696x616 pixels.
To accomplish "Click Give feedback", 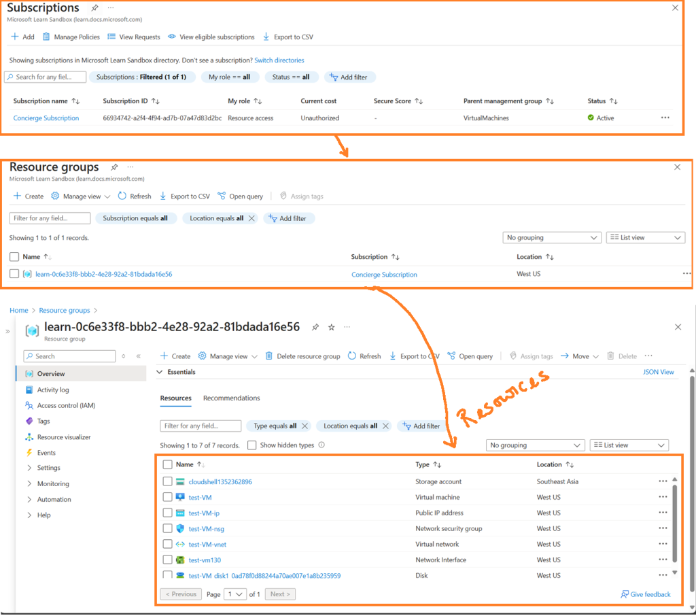I will coord(646,594).
